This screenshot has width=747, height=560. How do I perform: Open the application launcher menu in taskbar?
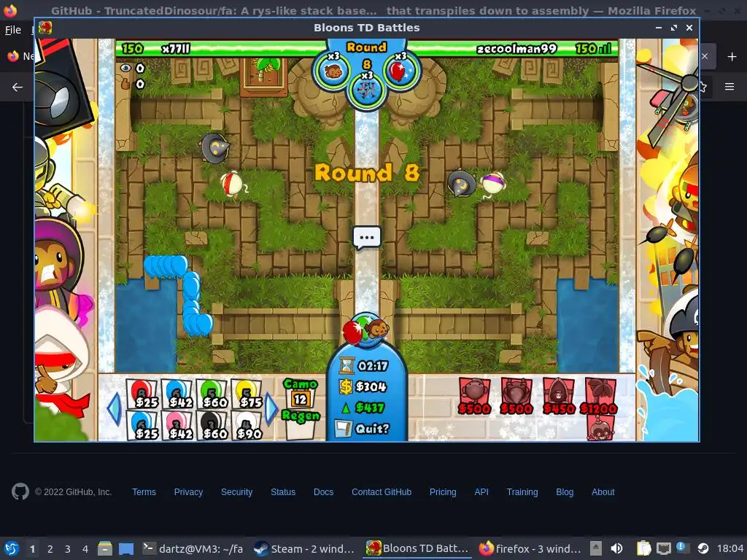12,548
